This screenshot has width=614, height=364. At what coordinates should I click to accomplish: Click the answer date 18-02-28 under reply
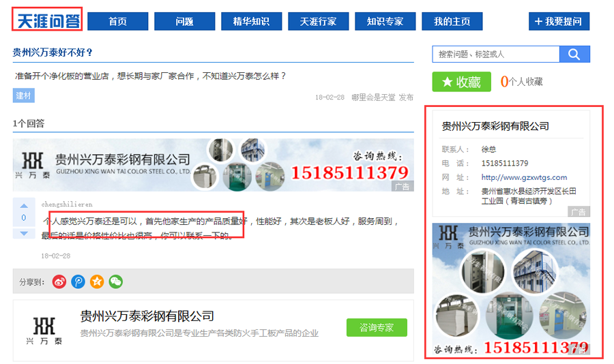click(56, 256)
